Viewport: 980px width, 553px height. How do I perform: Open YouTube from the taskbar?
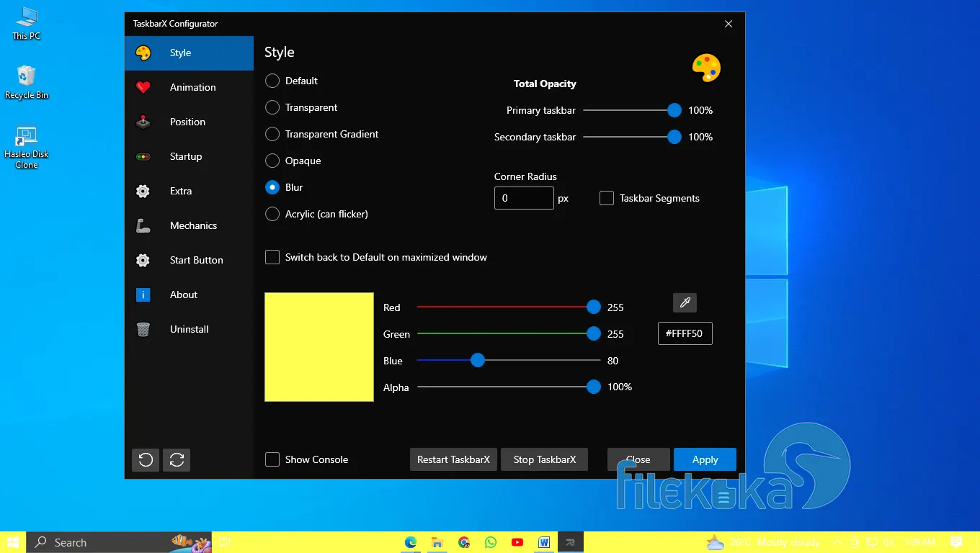pos(517,542)
